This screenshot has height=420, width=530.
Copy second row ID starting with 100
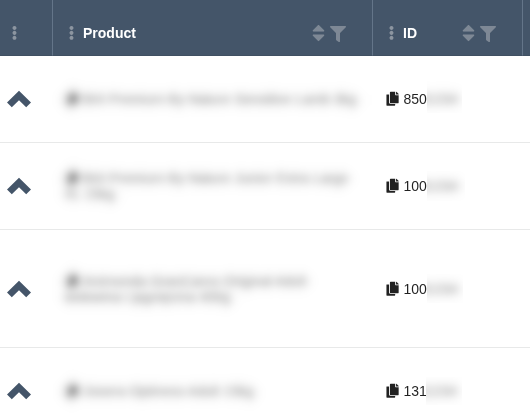pos(392,186)
